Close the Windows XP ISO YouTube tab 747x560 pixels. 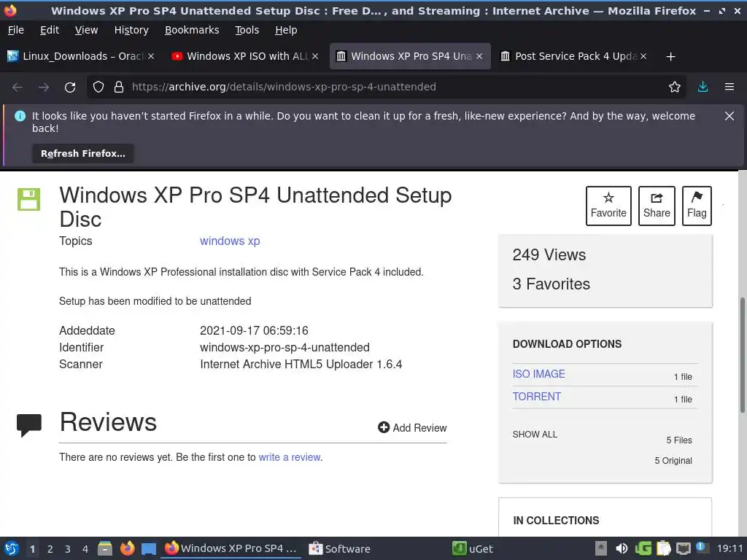(315, 56)
